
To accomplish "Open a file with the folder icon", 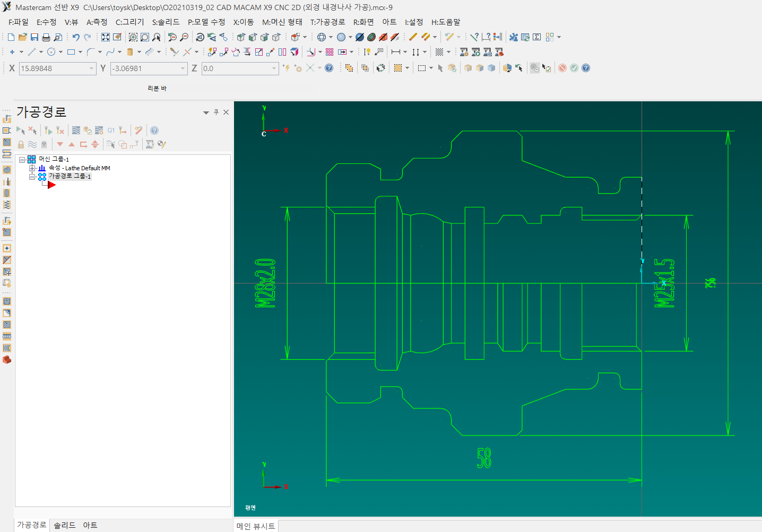I will 23,37.
